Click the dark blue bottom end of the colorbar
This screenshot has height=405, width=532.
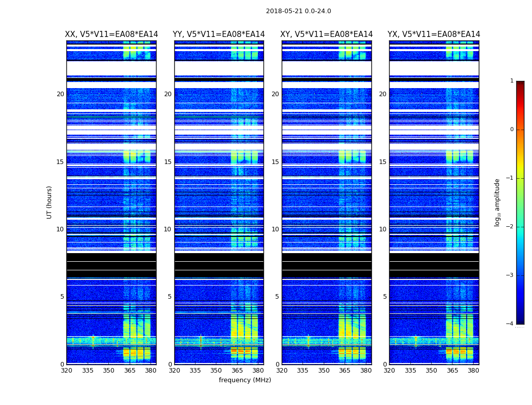tap(520, 321)
